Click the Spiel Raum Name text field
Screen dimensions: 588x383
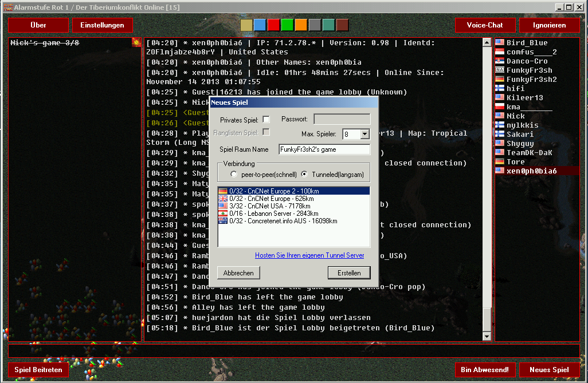pyautogui.click(x=324, y=149)
